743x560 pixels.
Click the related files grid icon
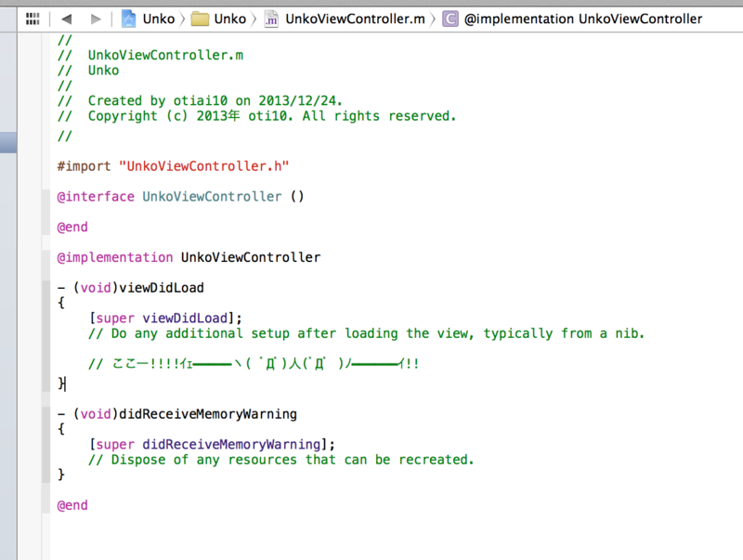point(32,18)
